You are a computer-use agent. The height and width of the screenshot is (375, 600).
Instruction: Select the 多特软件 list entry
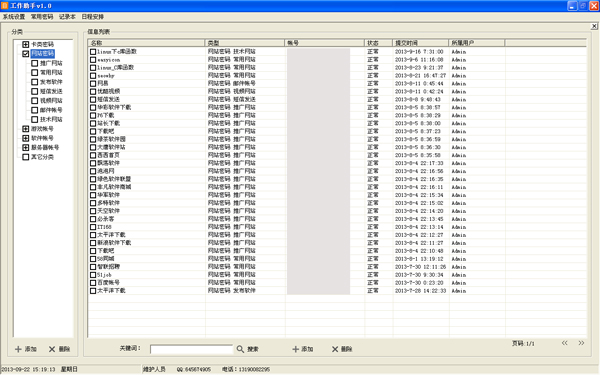[x=108, y=203]
